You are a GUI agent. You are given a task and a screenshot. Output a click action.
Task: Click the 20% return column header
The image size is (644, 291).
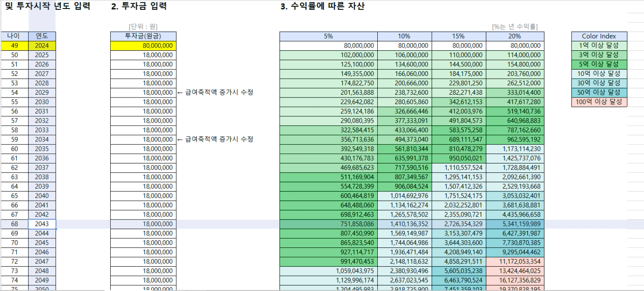[x=515, y=36]
